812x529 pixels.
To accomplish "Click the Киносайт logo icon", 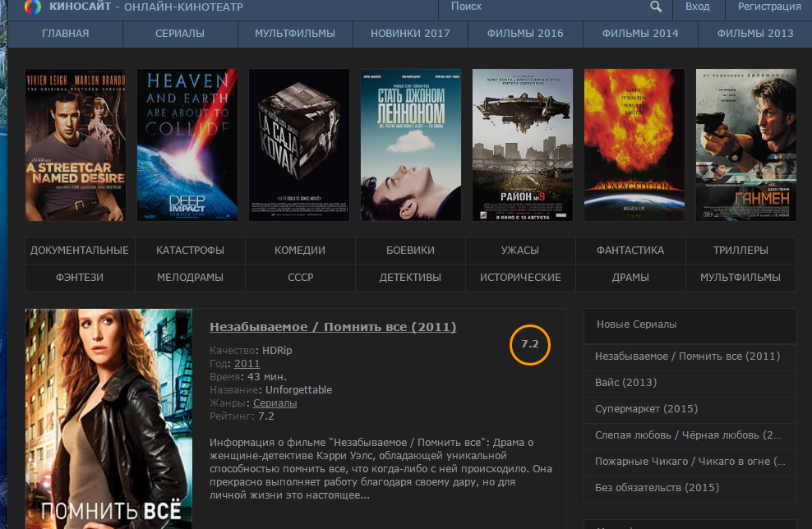I will (33, 7).
